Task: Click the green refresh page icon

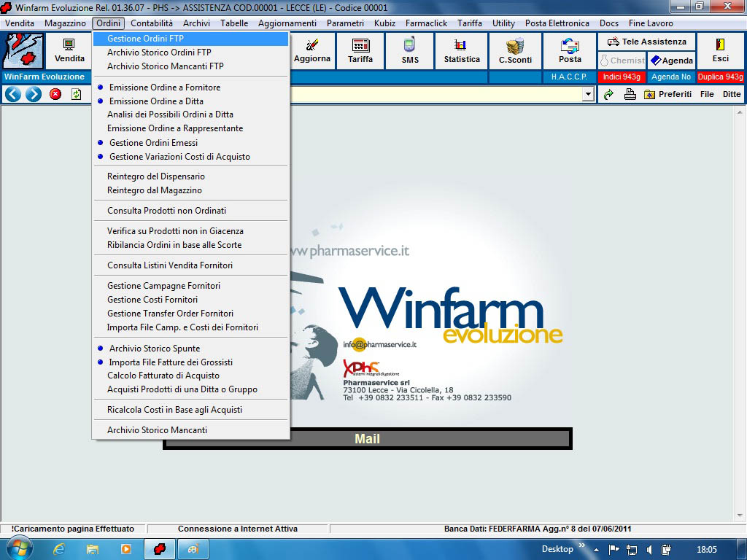Action: point(77,94)
